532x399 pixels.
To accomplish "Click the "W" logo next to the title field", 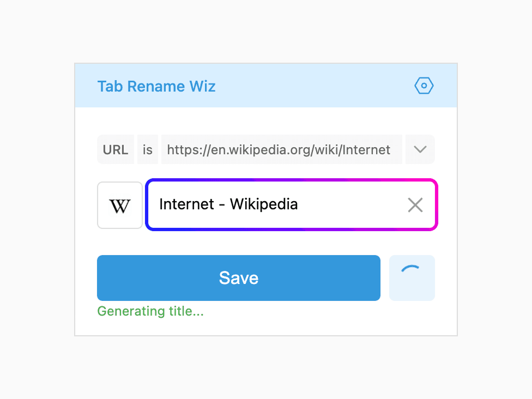I will click(120, 206).
